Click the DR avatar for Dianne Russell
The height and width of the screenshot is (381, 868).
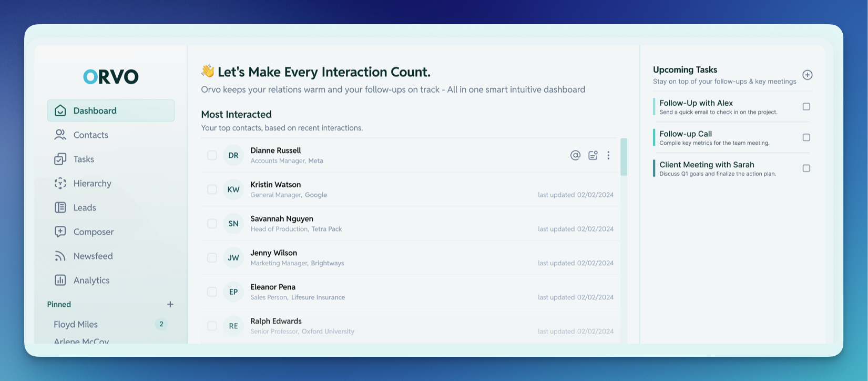click(x=233, y=155)
